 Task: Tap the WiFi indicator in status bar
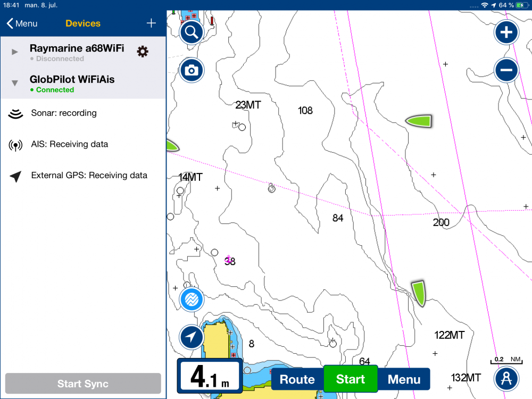(485, 5)
